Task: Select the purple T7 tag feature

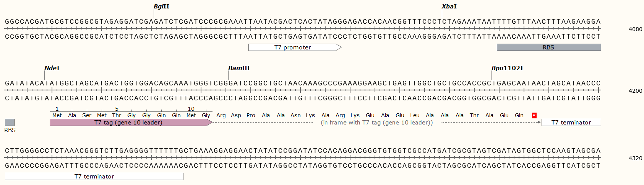Action: [x=128, y=123]
